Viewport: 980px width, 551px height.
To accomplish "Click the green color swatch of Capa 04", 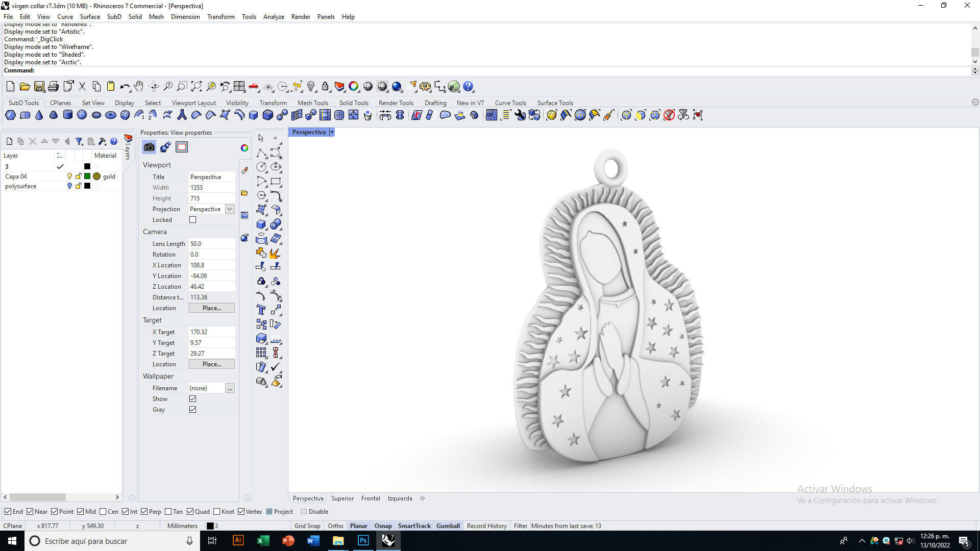I will 87,177.
